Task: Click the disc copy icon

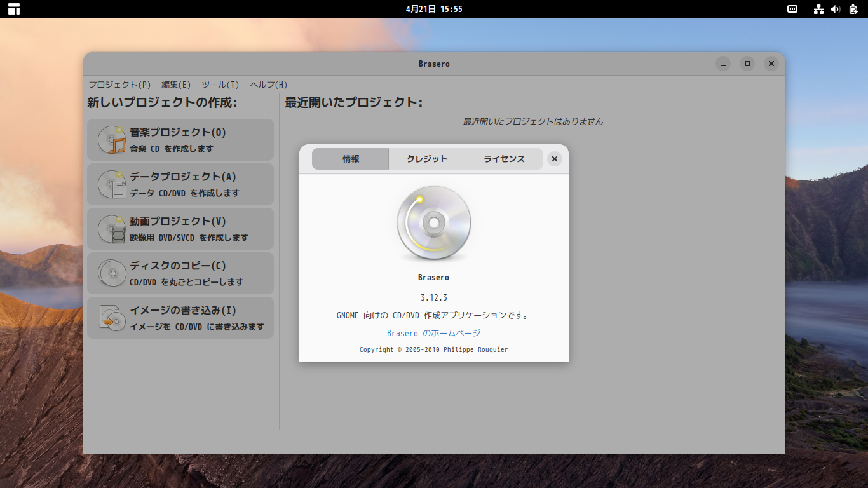Action: [112, 273]
